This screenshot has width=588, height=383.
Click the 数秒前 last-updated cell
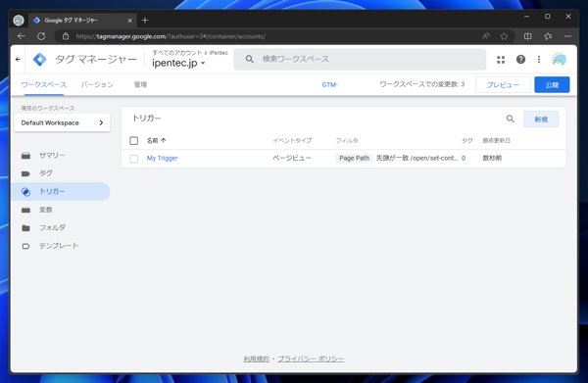[x=492, y=158]
